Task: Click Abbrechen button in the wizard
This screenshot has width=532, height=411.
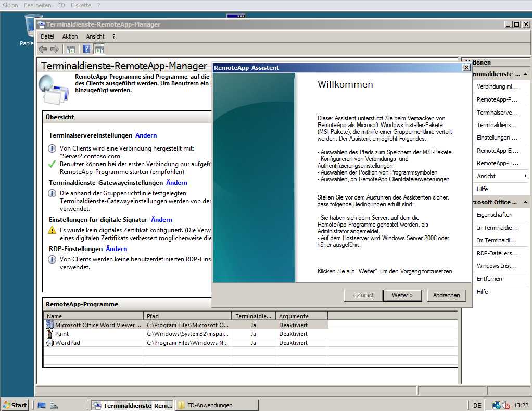Action: [446, 295]
